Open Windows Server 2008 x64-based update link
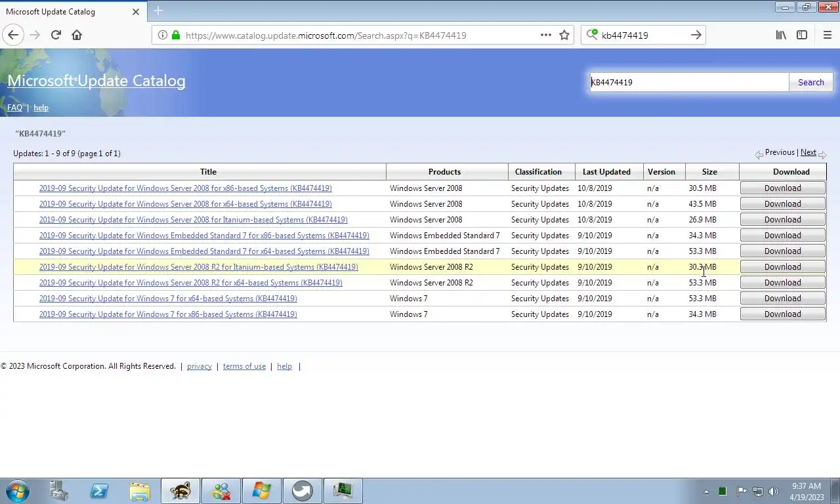Viewport: 840px width, 504px height. click(x=185, y=204)
